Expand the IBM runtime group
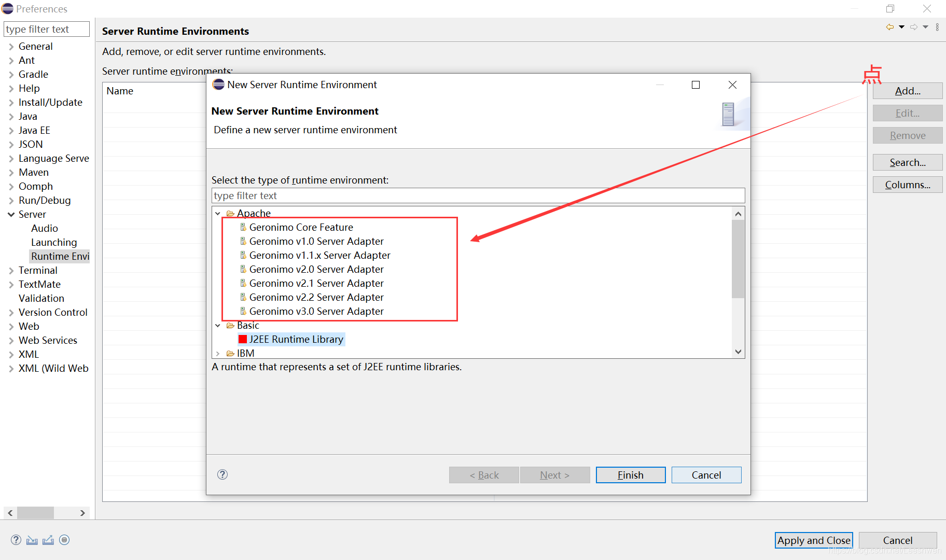The image size is (946, 560). coord(218,353)
